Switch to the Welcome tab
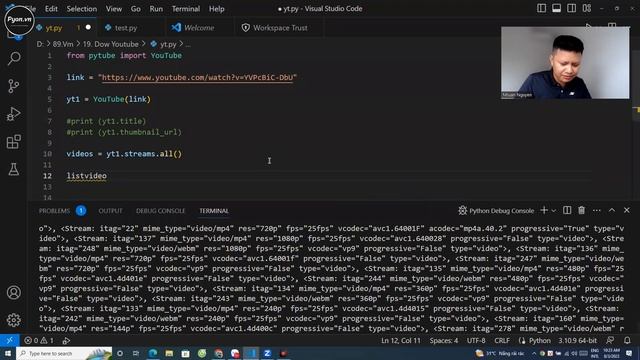Image resolution: width=640 pixels, height=360 pixels. pos(199,28)
